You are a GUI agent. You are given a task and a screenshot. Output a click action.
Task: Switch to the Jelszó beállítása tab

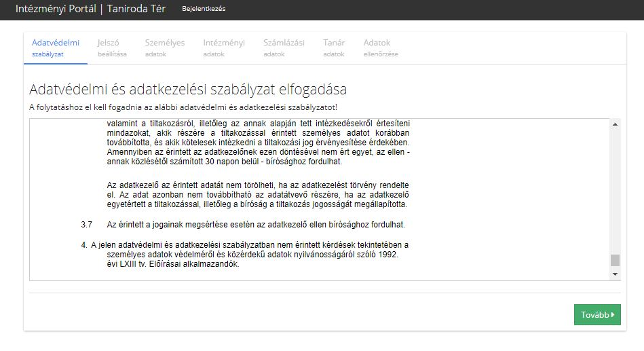(112, 48)
